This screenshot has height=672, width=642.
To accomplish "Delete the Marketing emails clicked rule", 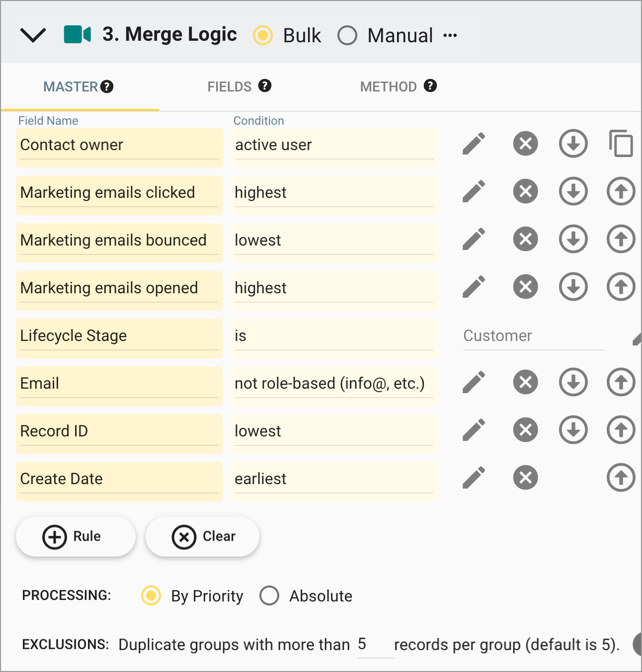I will (525, 191).
